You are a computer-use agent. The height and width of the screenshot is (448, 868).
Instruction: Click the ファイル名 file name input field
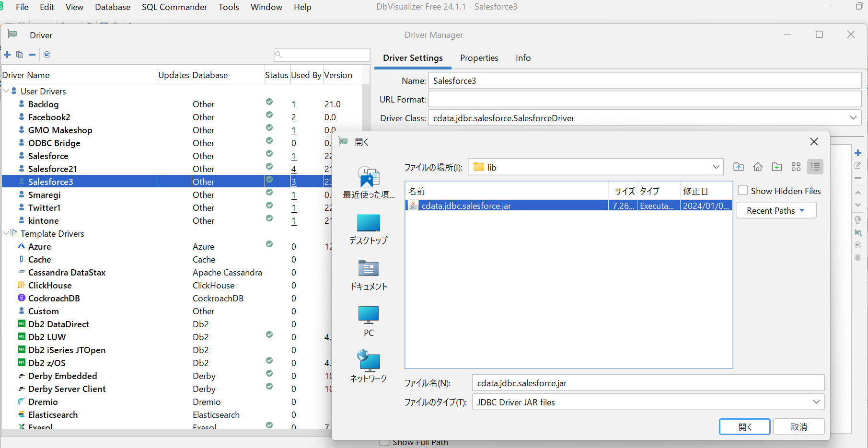pos(647,383)
